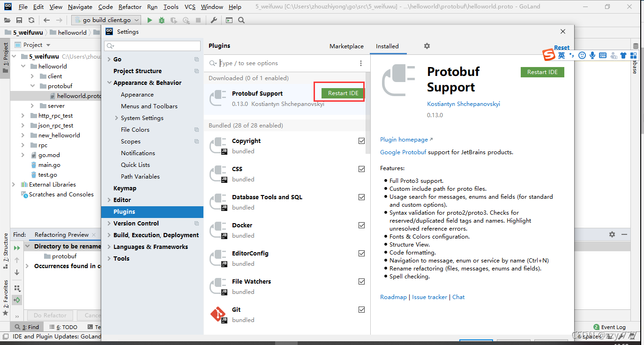644x345 pixels.
Task: Close the Refactoring Preview tab
Action: click(94, 235)
